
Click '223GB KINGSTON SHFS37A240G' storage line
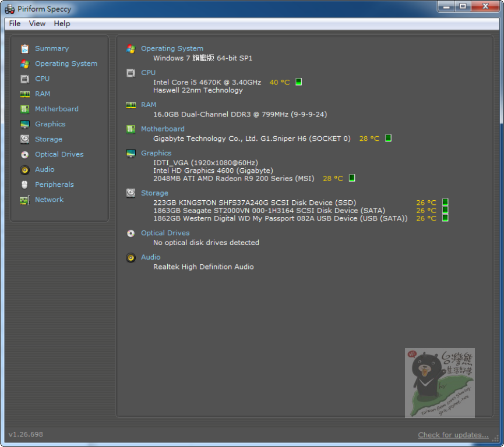click(255, 203)
